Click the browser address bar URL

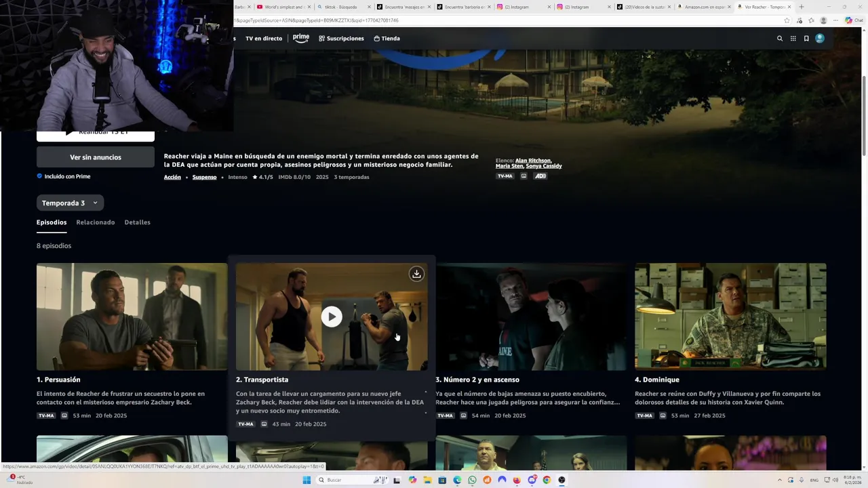(316, 20)
